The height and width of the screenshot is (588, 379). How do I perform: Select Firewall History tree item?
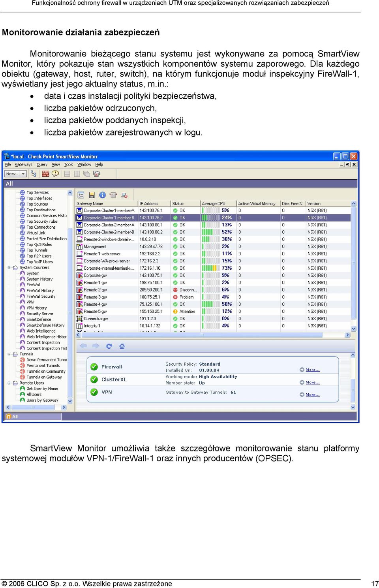coord(40,291)
